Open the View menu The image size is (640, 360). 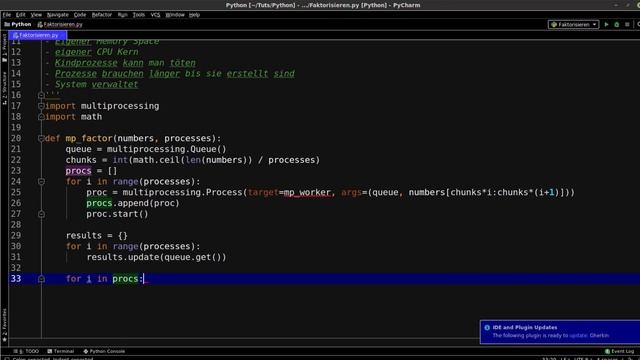point(36,15)
